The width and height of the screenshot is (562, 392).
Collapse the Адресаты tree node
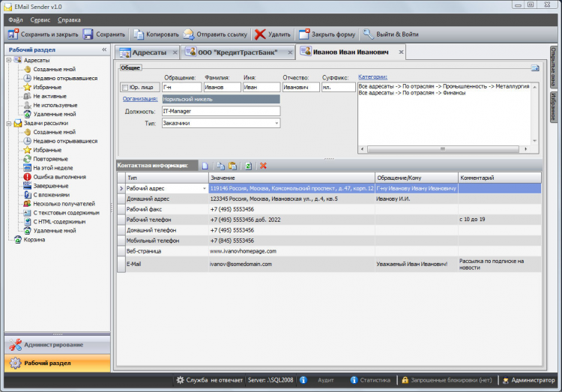8,60
